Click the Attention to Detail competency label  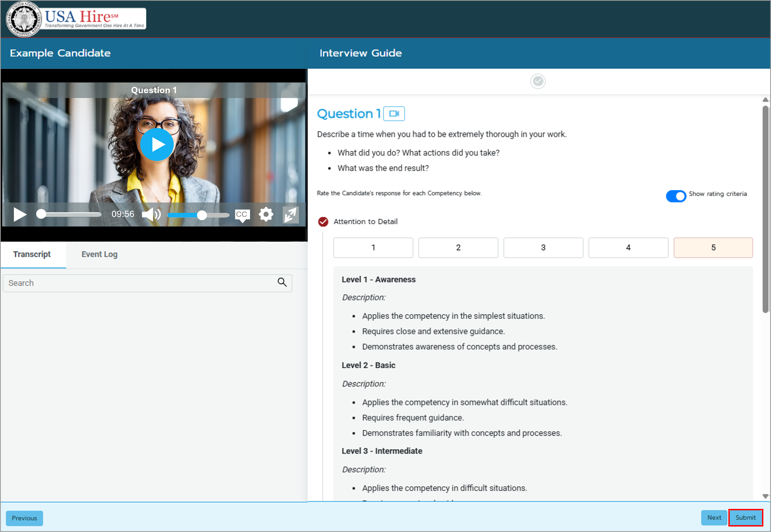365,222
